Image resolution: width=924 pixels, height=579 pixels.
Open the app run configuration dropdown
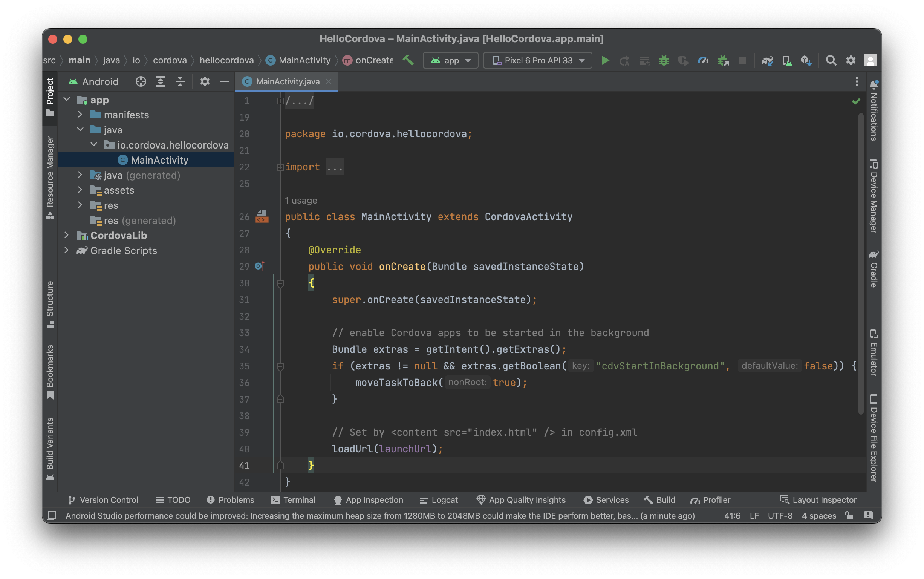pos(451,61)
